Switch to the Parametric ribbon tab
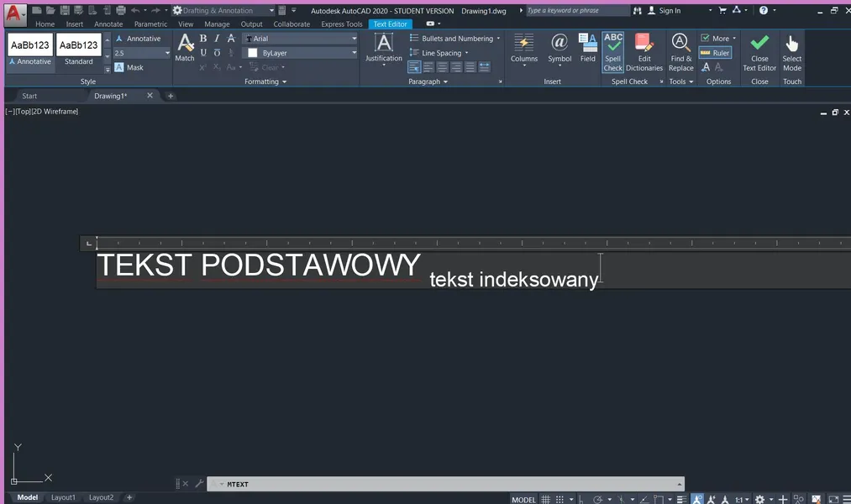 pyautogui.click(x=150, y=24)
